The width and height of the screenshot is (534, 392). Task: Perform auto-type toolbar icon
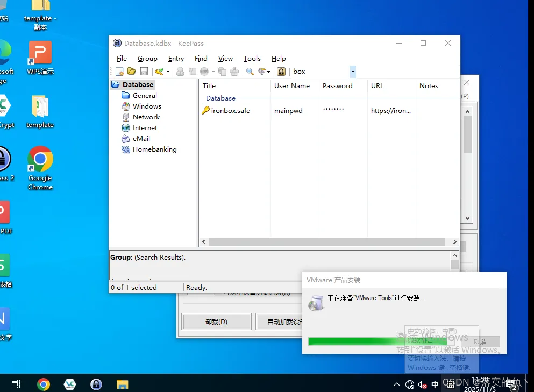coord(234,72)
